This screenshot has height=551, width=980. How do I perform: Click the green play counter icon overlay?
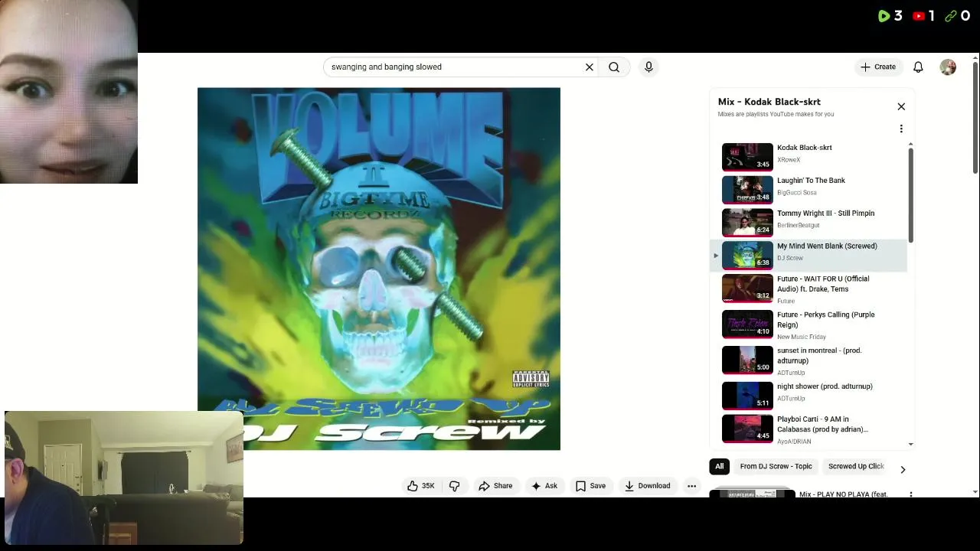pos(884,16)
